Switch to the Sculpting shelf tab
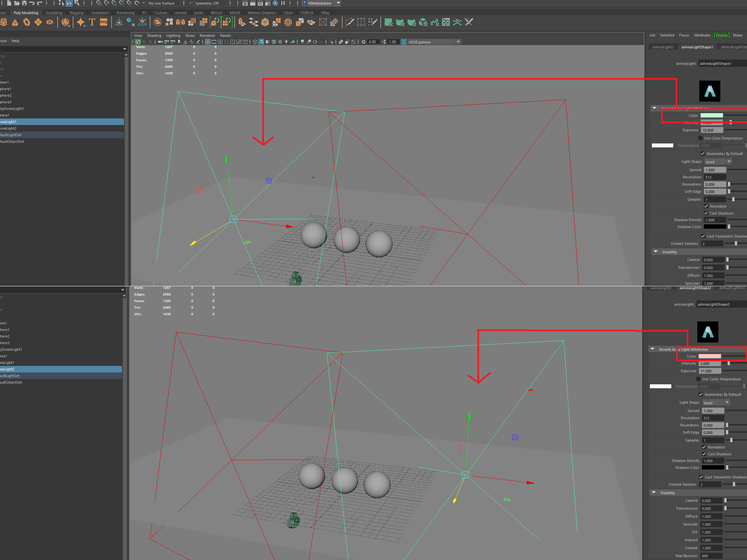Screen dimensions: 747x560 coord(54,13)
